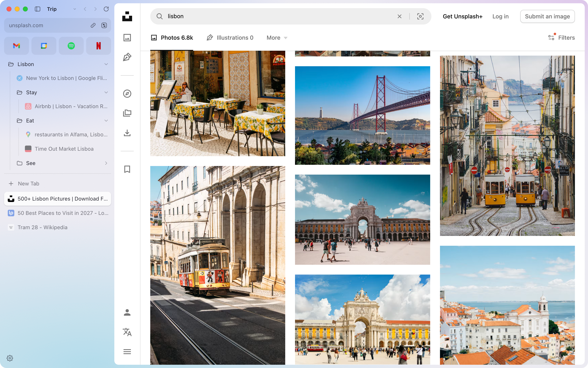Open Photos section in Unsplash sidebar
Viewport: 588px width, 368px height.
[x=127, y=37]
